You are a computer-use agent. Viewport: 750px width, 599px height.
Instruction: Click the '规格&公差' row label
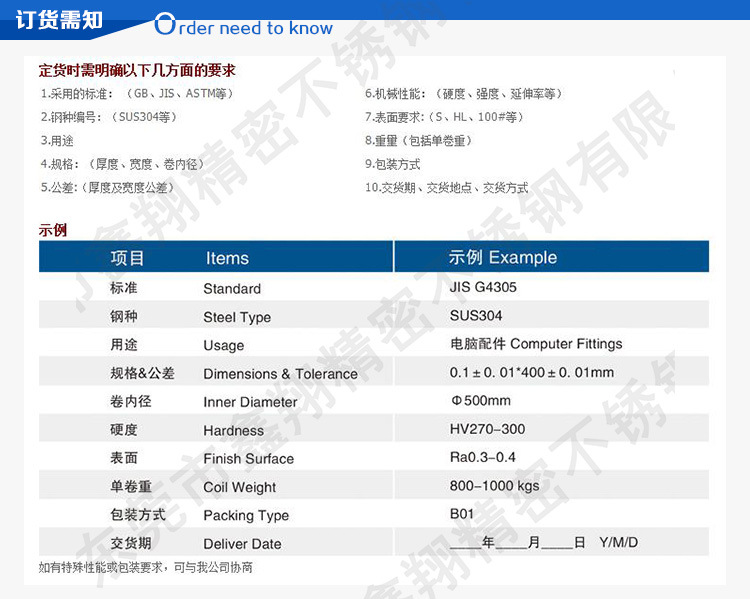click(142, 373)
